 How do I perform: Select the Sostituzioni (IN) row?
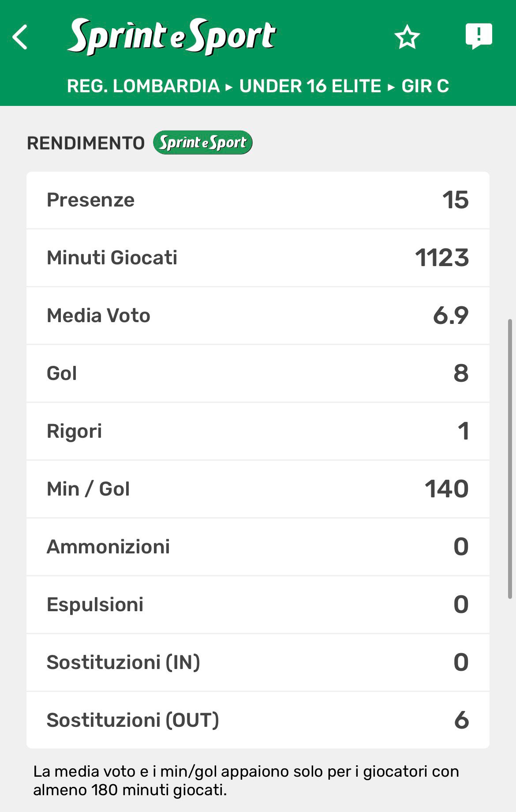click(x=258, y=662)
